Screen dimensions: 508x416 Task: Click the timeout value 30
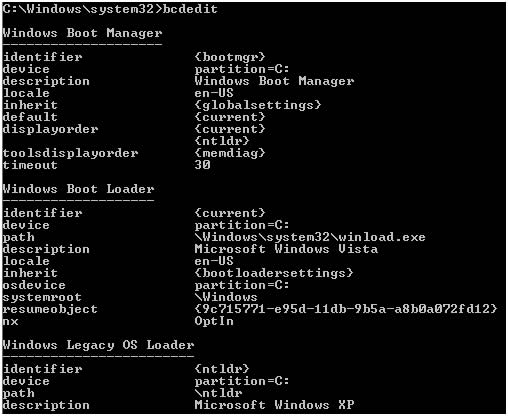(x=202, y=165)
